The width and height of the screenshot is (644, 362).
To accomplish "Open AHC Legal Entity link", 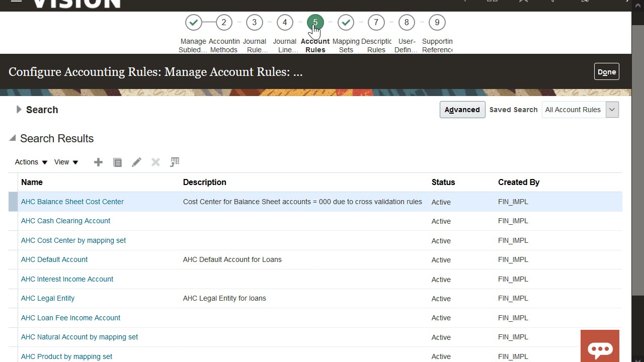I will (x=48, y=298).
